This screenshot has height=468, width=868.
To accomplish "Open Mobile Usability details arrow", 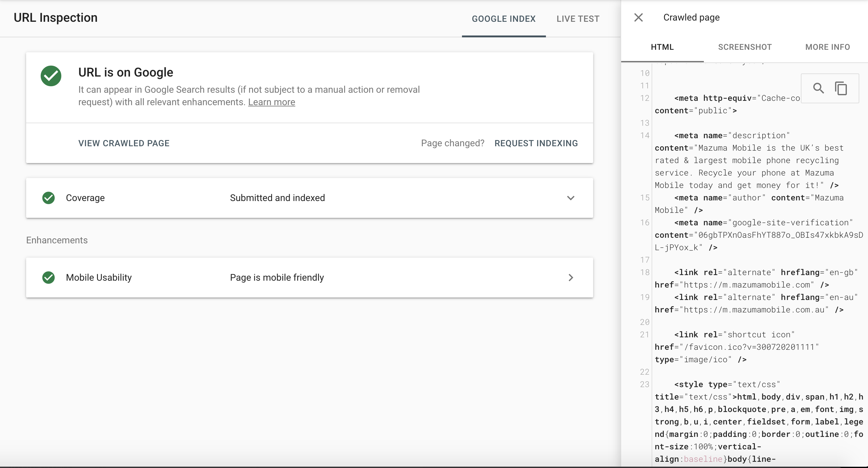I will tap(570, 278).
